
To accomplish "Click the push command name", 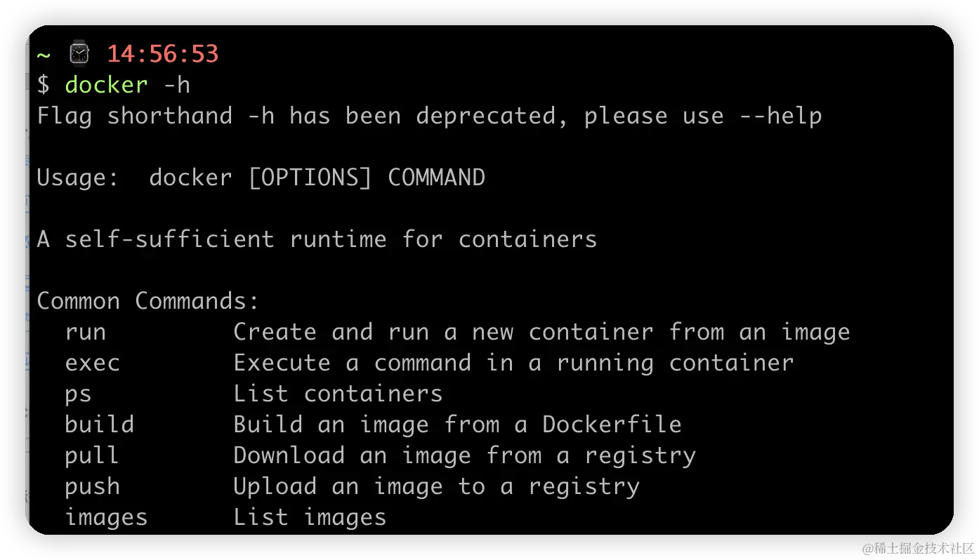I will pos(92,486).
